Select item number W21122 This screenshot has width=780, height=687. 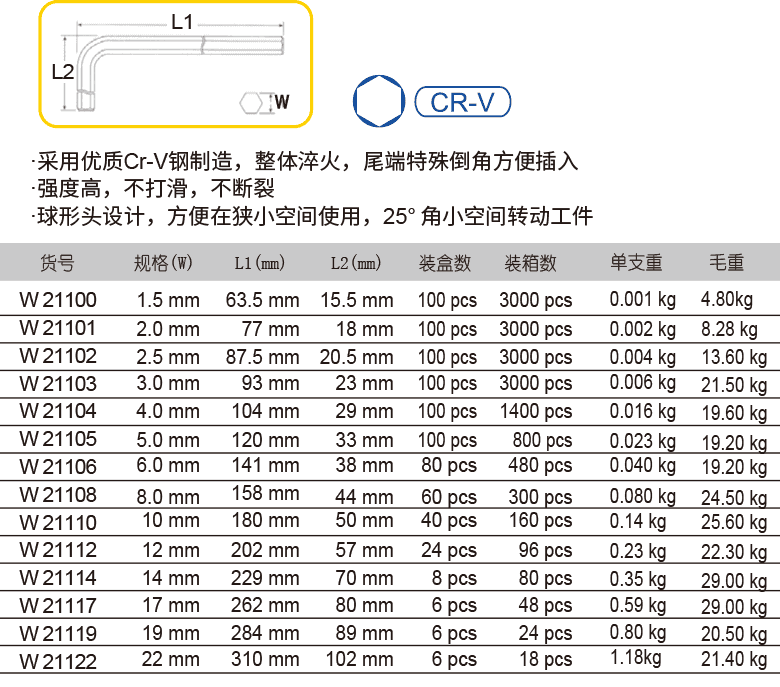(58, 662)
